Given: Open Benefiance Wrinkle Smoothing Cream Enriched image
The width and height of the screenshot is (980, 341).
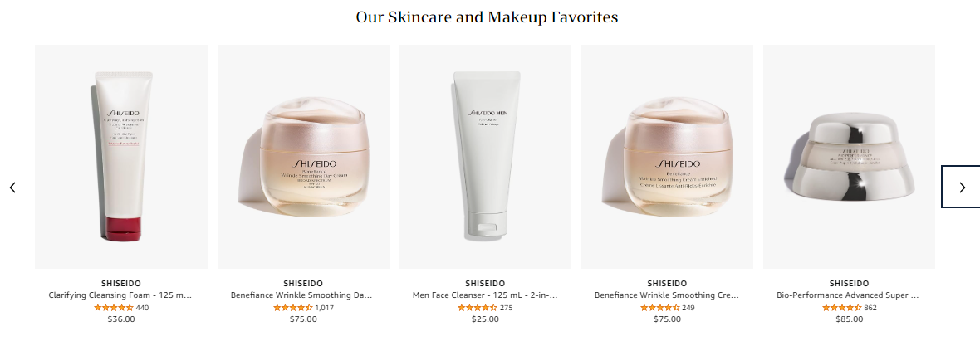Looking at the screenshot, I should pyautogui.click(x=667, y=157).
